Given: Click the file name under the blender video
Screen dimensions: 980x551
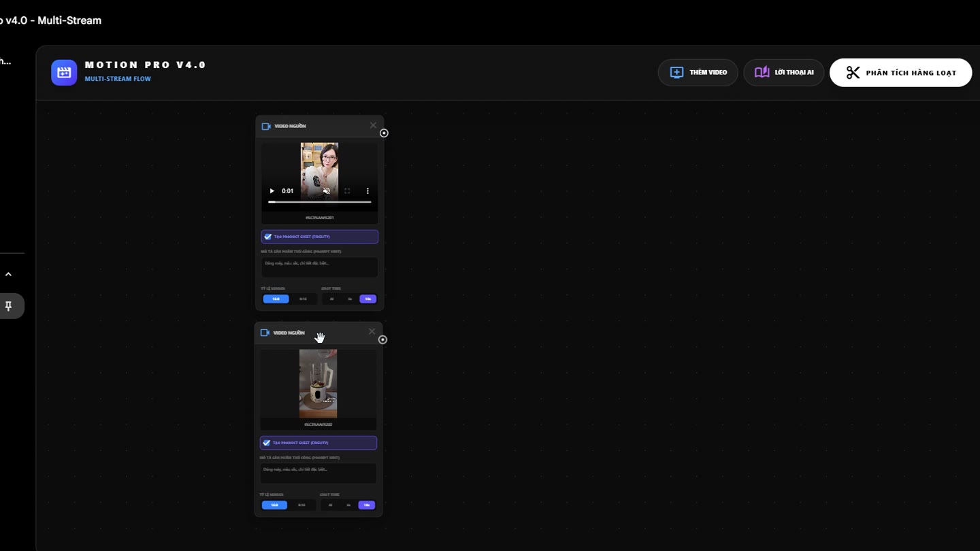Looking at the screenshot, I should [x=318, y=424].
